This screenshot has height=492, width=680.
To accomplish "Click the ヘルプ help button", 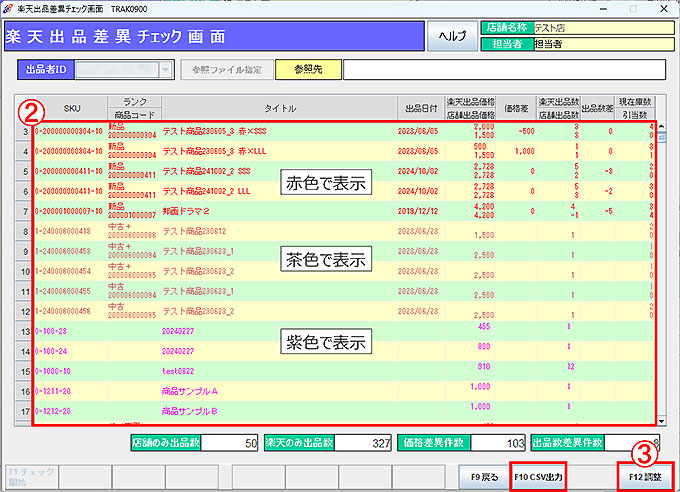I will [453, 36].
